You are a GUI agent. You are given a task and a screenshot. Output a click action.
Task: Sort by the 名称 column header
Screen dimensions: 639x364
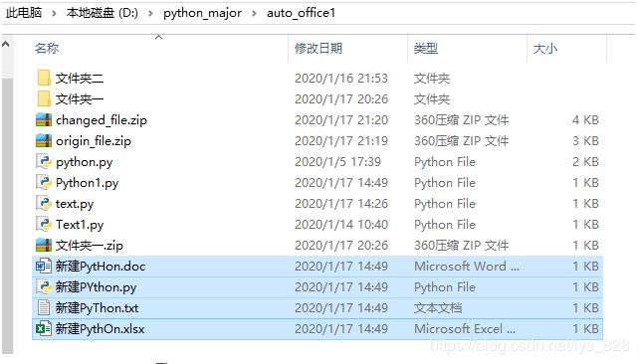click(x=47, y=49)
